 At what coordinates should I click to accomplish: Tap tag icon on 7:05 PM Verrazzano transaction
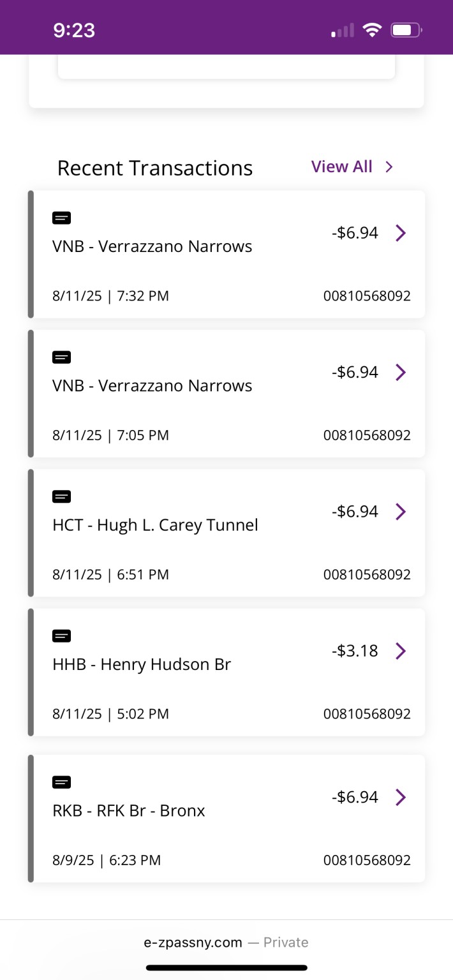[61, 357]
